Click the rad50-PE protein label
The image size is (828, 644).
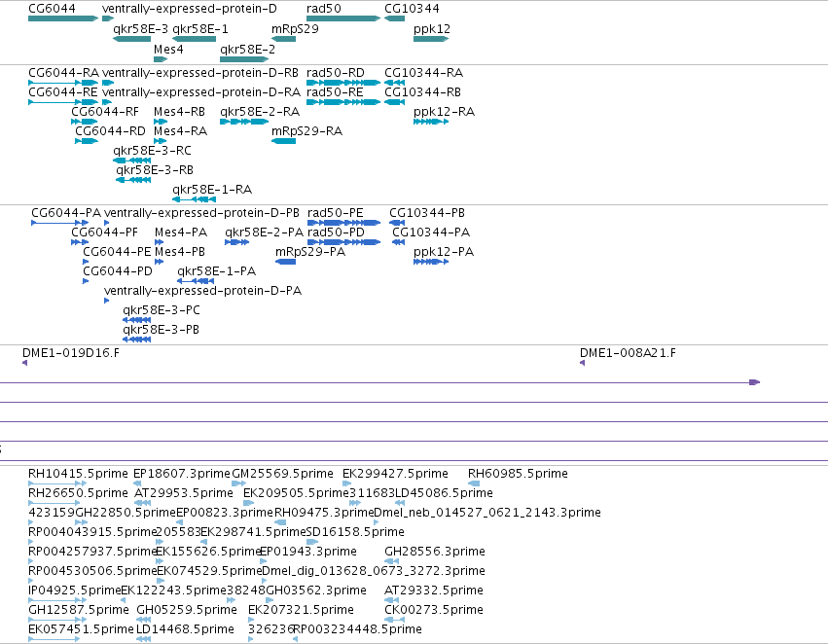click(x=336, y=213)
